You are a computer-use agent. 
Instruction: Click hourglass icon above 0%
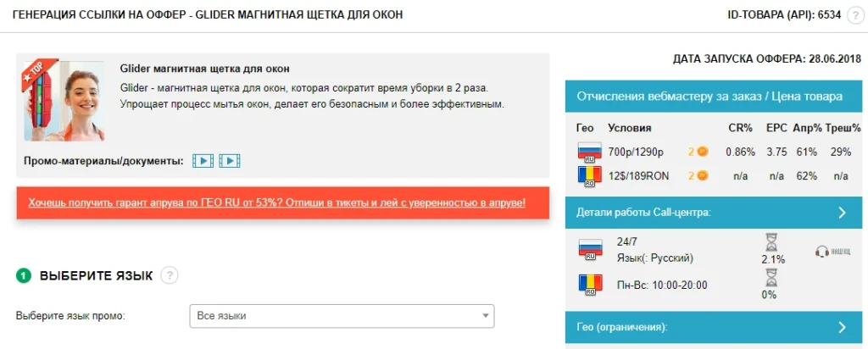click(771, 278)
